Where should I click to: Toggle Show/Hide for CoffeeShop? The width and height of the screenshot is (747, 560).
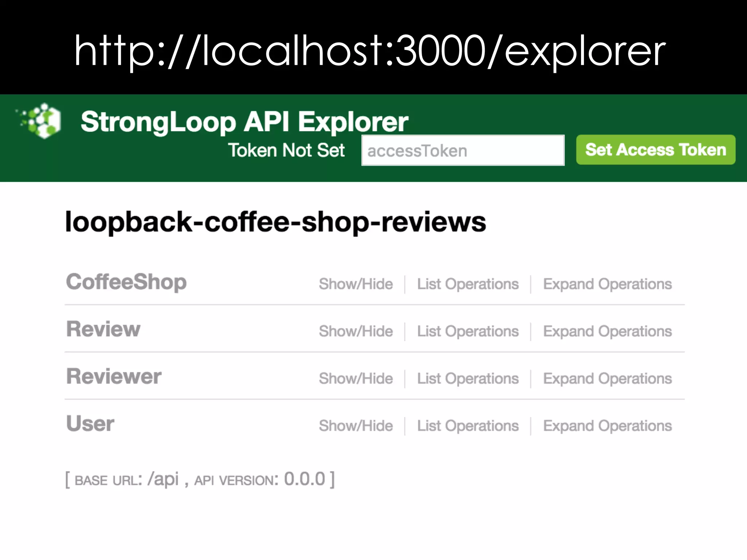(356, 284)
